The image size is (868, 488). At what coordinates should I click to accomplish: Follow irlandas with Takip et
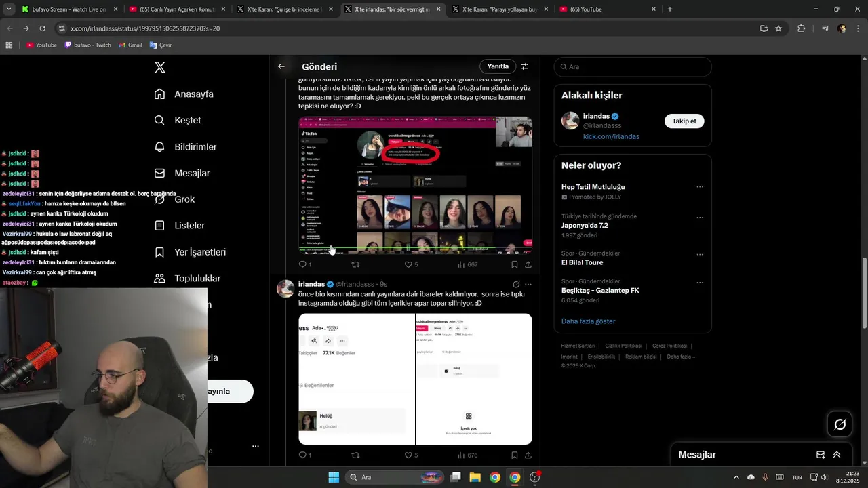684,121
